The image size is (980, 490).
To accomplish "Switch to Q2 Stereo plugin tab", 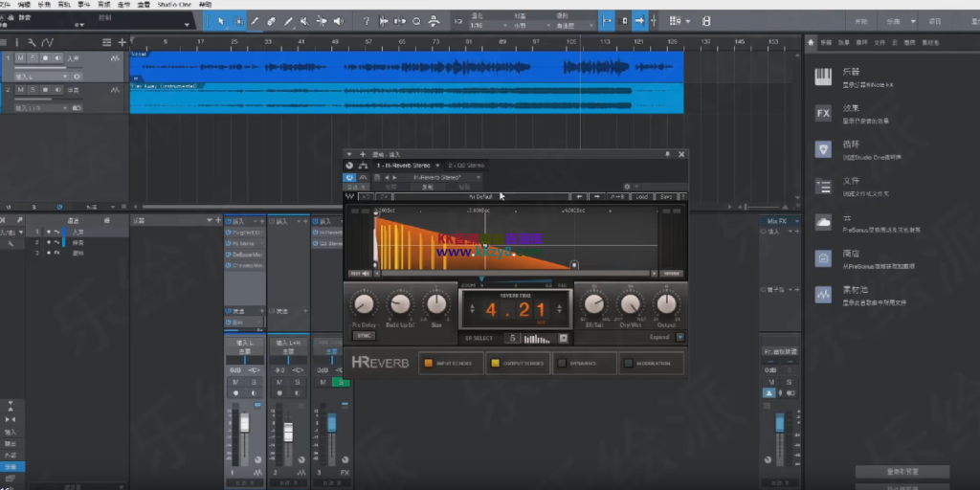I will 466,166.
